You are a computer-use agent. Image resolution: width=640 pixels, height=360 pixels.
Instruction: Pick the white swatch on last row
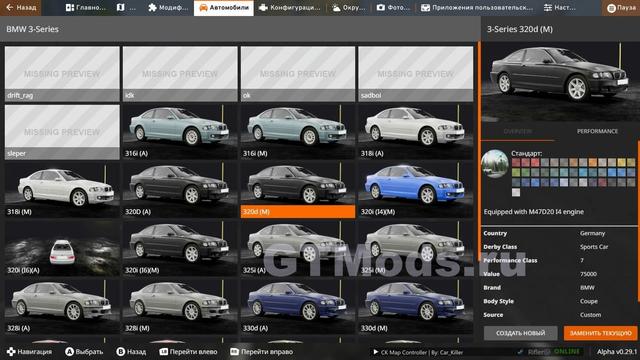coord(516,192)
